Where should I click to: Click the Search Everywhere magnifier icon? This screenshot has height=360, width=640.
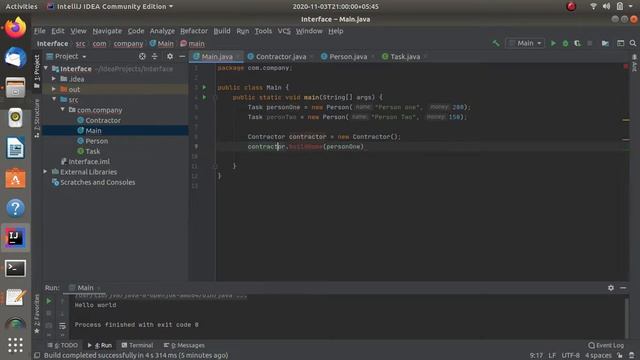click(633, 43)
